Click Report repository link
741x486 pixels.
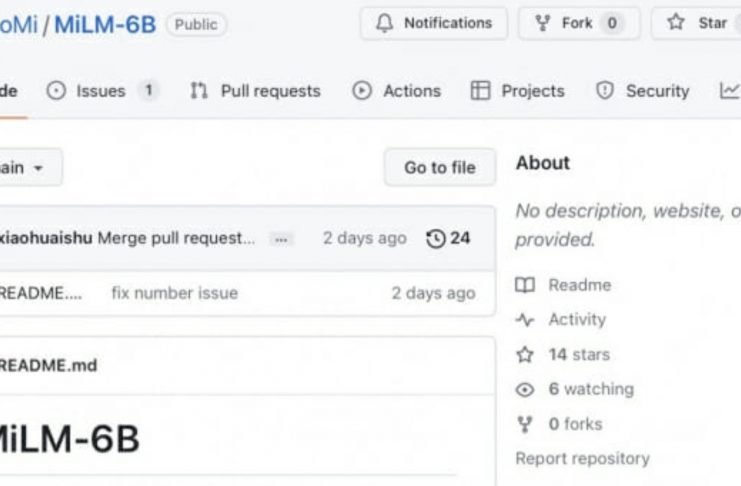583,459
